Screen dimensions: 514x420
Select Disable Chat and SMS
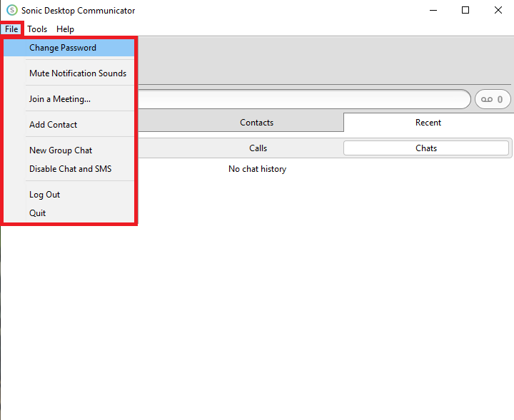[x=69, y=169]
